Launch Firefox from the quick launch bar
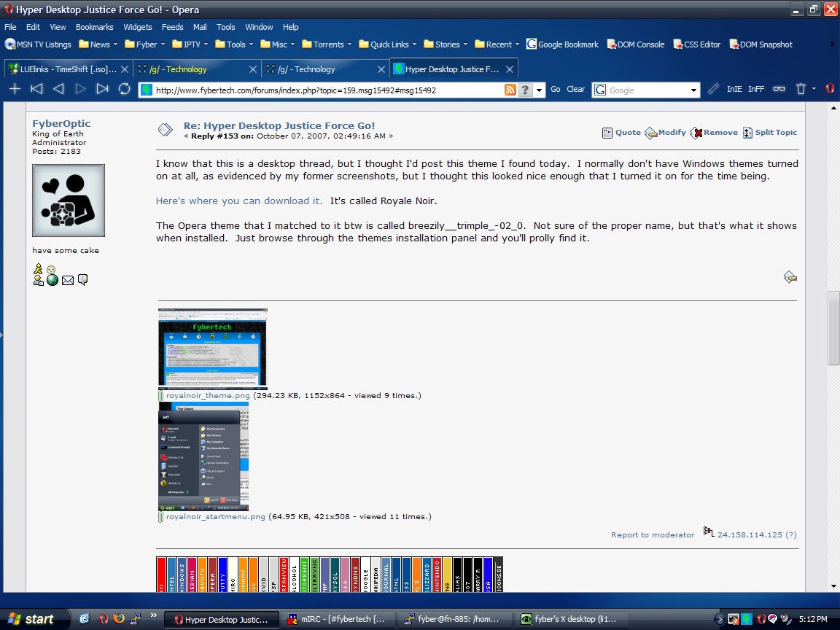 click(119, 619)
